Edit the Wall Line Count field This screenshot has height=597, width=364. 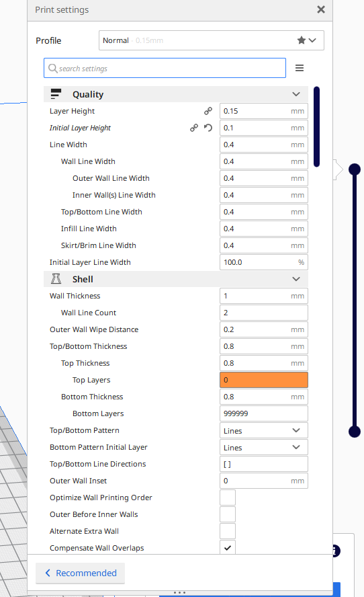pos(263,313)
